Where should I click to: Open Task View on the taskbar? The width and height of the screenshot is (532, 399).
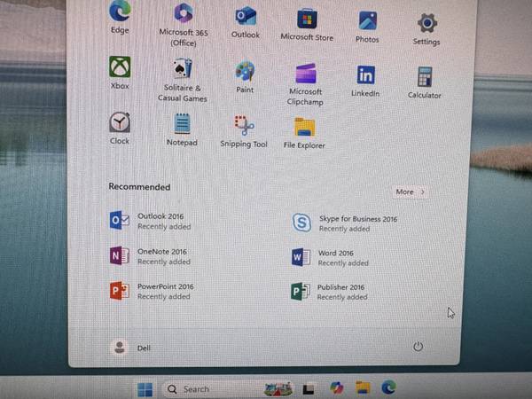click(309, 389)
